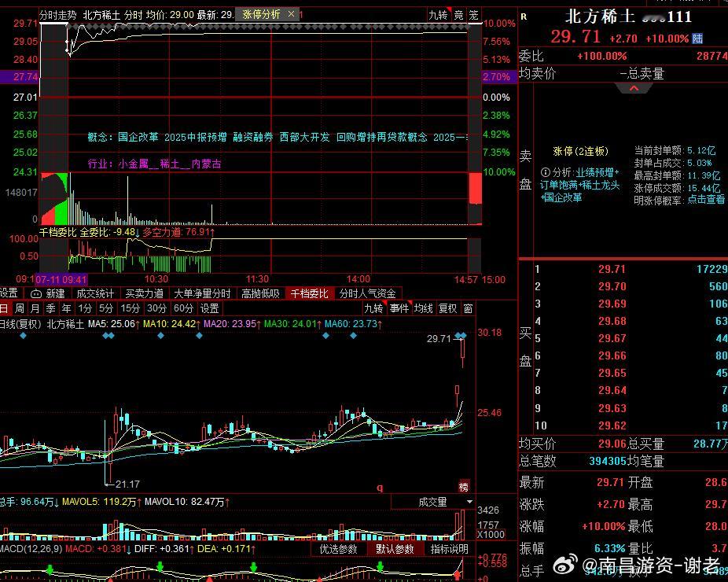Click buy level 10 price 29.62
The image size is (728, 582).
click(612, 426)
